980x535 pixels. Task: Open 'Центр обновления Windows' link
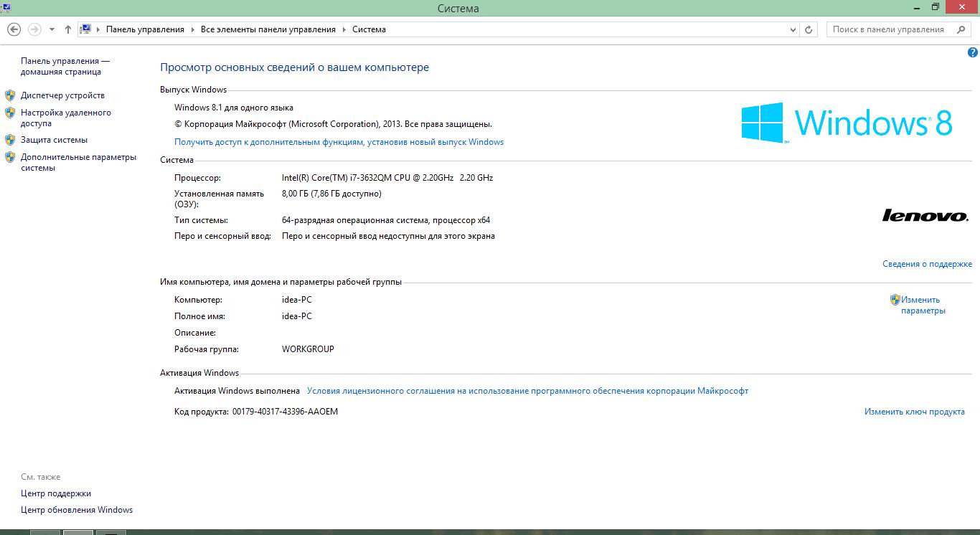point(77,510)
